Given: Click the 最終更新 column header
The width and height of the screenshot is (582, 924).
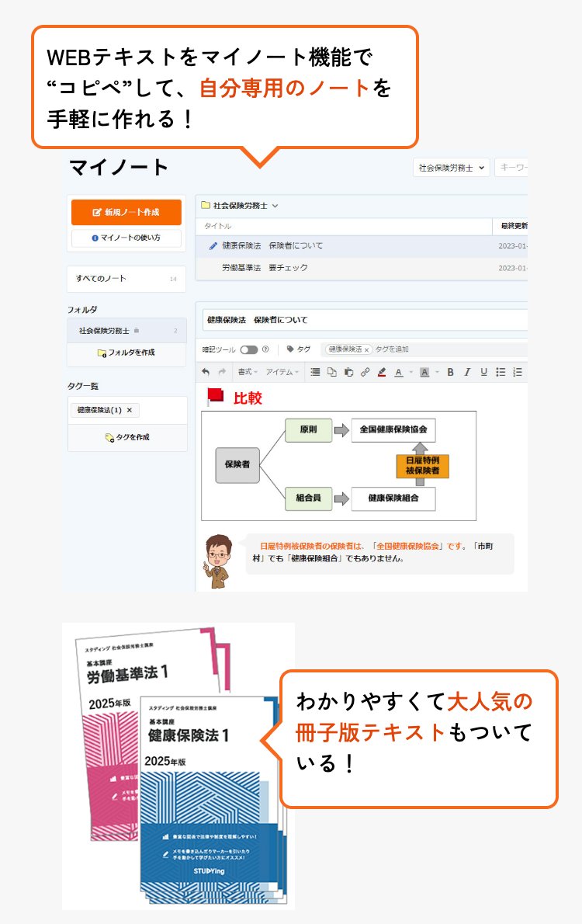Looking at the screenshot, I should click(x=514, y=226).
